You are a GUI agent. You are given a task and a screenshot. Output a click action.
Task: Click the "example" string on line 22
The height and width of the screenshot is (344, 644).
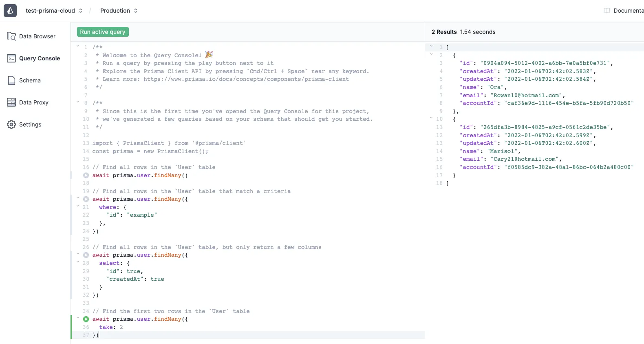tap(142, 215)
